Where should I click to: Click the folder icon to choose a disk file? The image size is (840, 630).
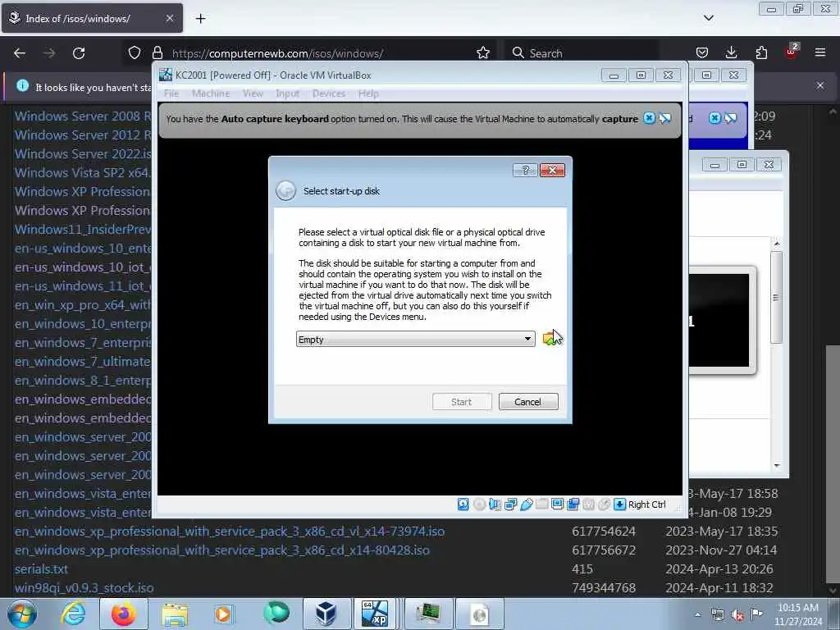(x=550, y=339)
